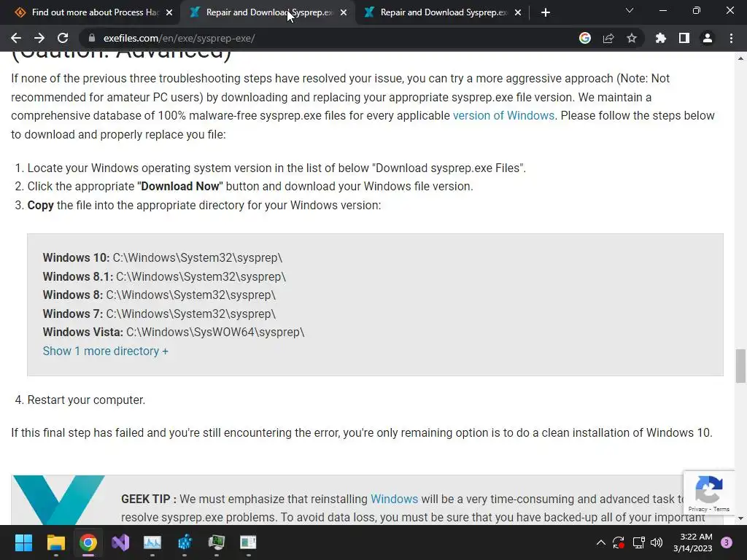Image resolution: width=747 pixels, height=560 pixels.
Task: Follow the 'version of Windows' link
Action: 503,116
